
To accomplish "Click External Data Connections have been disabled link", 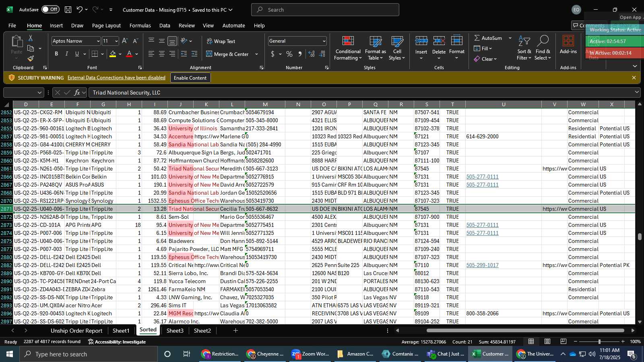I will [116, 78].
